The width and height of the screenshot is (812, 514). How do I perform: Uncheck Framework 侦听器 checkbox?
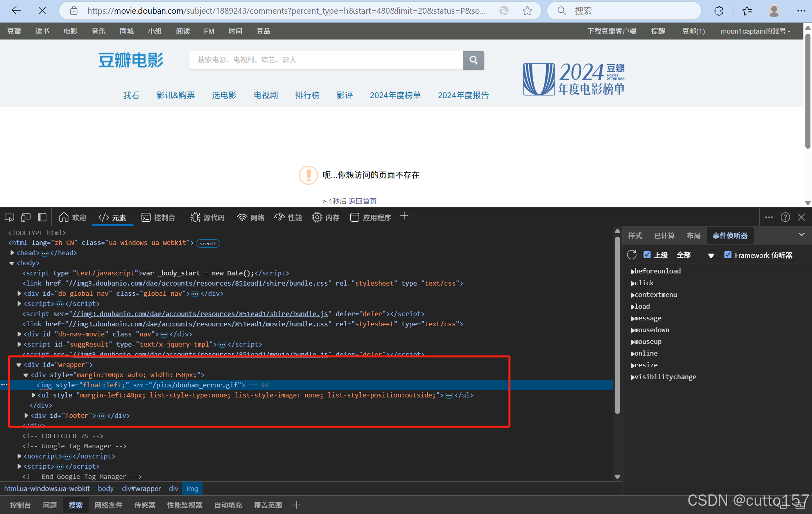[x=728, y=255]
